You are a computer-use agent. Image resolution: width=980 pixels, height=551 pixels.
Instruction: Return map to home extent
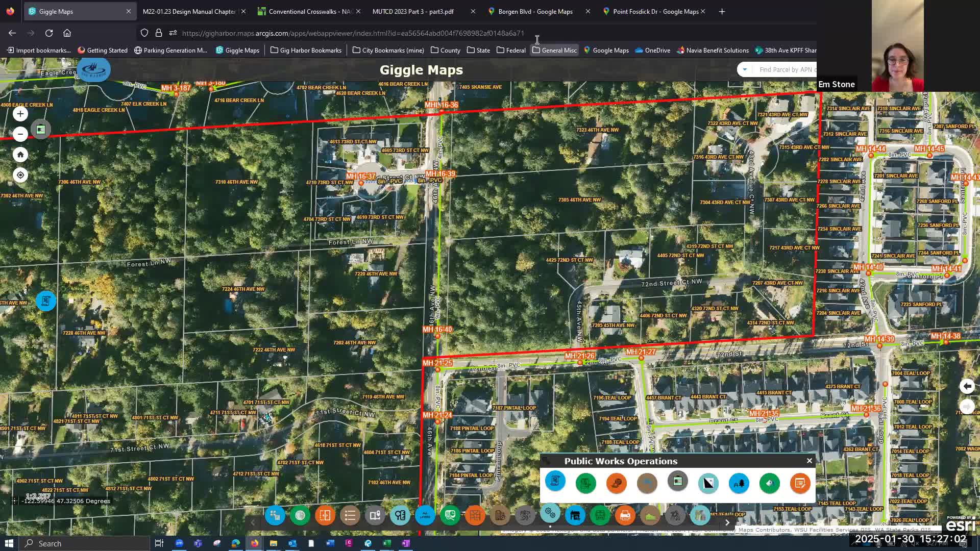coord(20,155)
